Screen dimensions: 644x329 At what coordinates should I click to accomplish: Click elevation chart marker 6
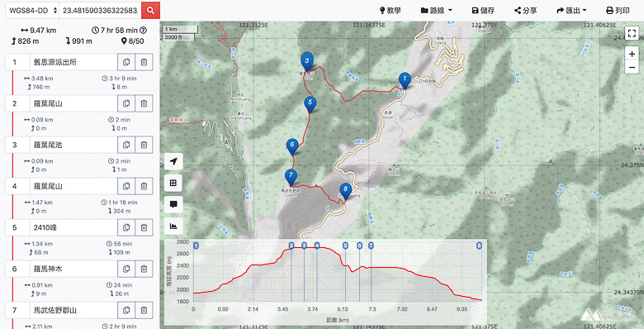(359, 246)
